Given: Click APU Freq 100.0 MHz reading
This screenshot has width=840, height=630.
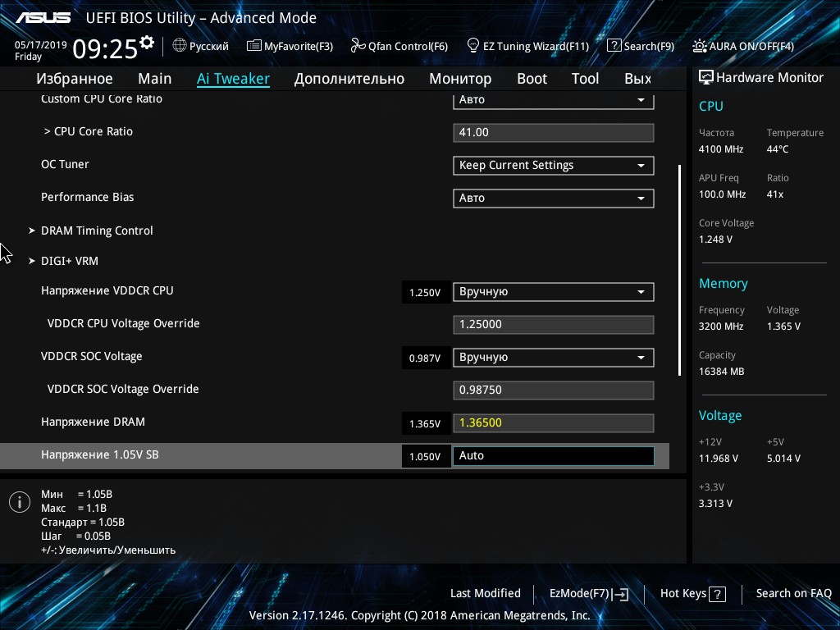Looking at the screenshot, I should [x=722, y=194].
